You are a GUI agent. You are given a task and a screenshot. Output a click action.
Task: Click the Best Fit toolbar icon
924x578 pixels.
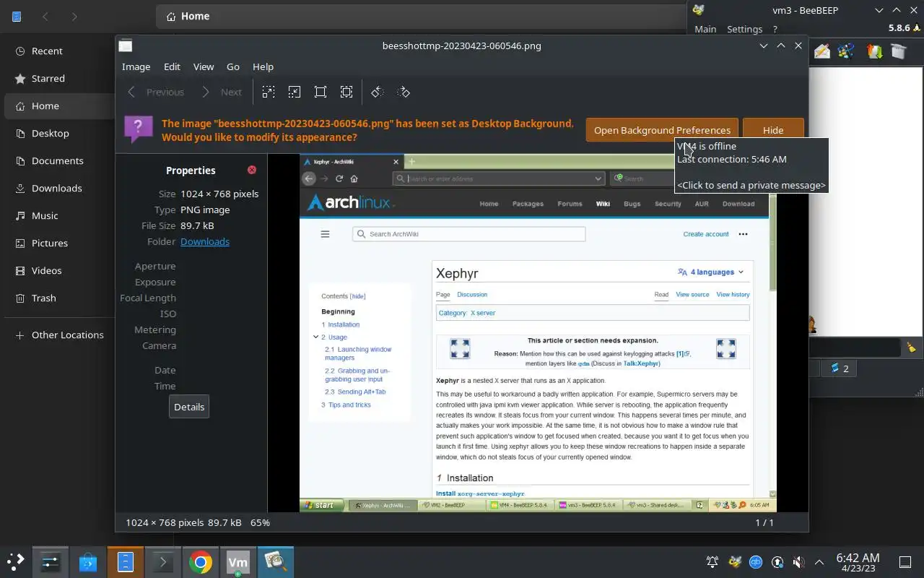pos(346,92)
